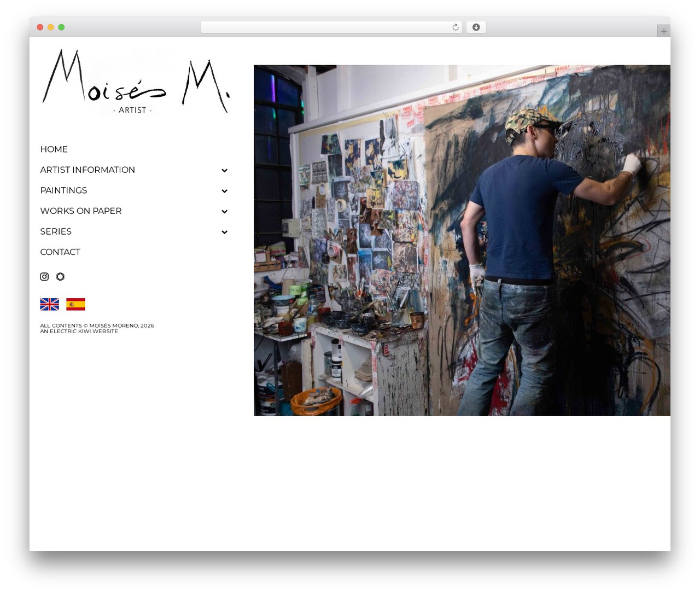Expand the Series submenu chevron
The image size is (700, 593).
coord(224,232)
